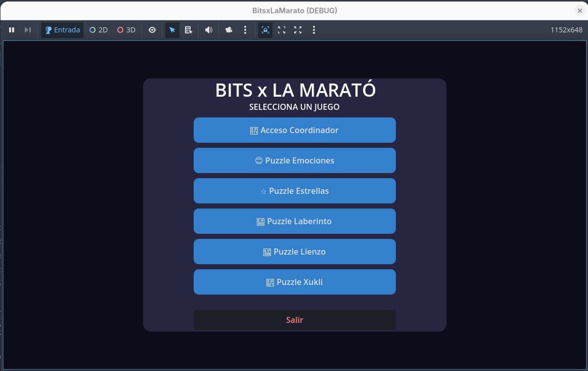Viewport: 588px width, 371px height.
Task: Select the arrow select tool
Action: click(x=172, y=30)
